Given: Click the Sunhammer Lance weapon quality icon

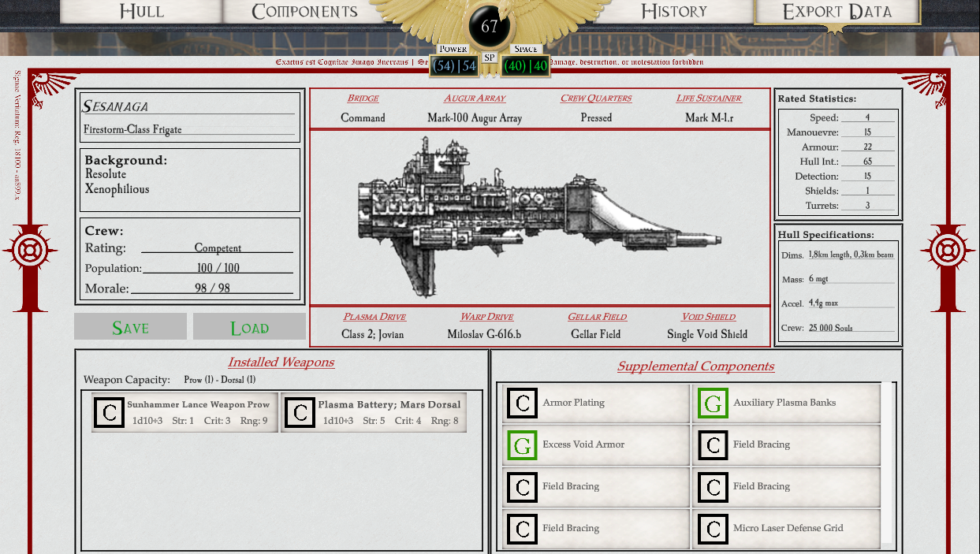Looking at the screenshot, I should [x=109, y=412].
